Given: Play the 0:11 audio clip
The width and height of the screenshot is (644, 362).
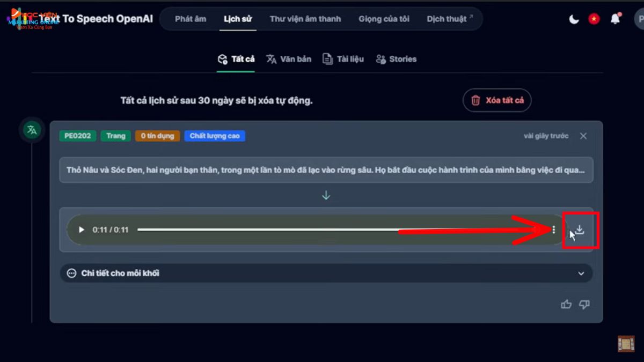Looking at the screenshot, I should pos(82,230).
